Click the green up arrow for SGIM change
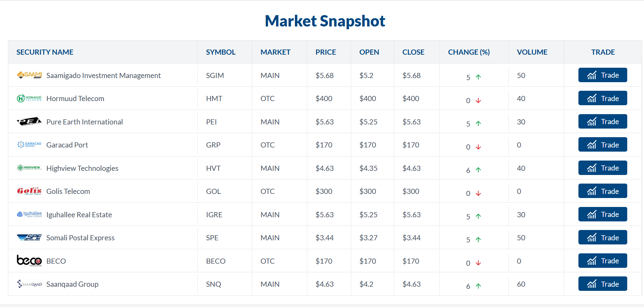The height and width of the screenshot is (307, 644). pos(478,77)
